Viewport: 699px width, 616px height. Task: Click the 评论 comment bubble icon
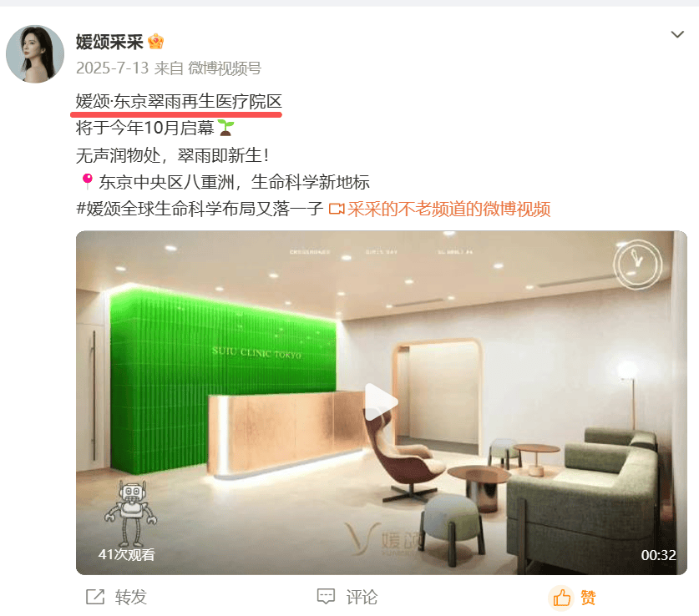[x=326, y=597]
